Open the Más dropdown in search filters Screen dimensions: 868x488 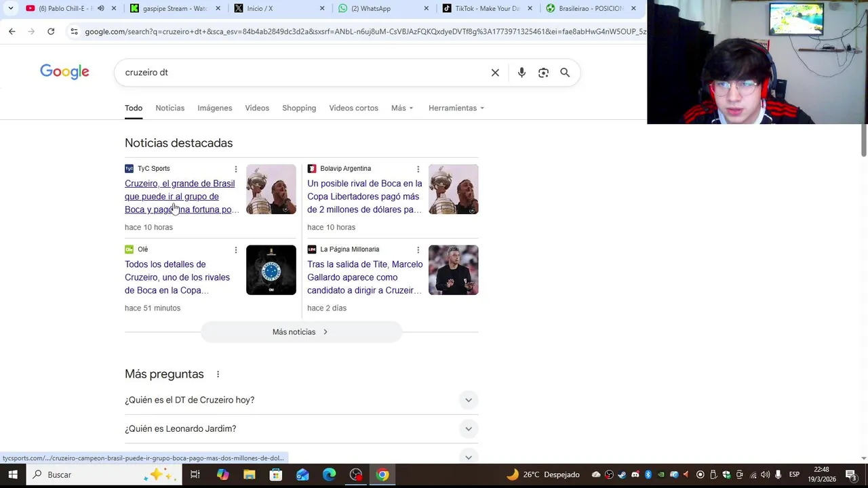tap(402, 108)
